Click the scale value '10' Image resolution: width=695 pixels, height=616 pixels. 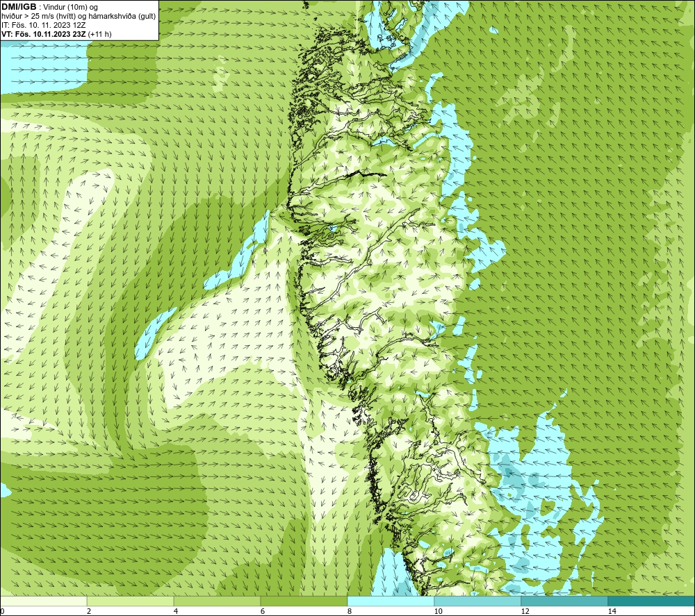(438, 611)
